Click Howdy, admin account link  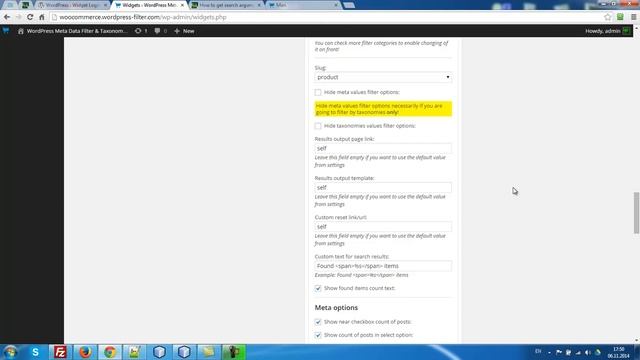tap(603, 31)
